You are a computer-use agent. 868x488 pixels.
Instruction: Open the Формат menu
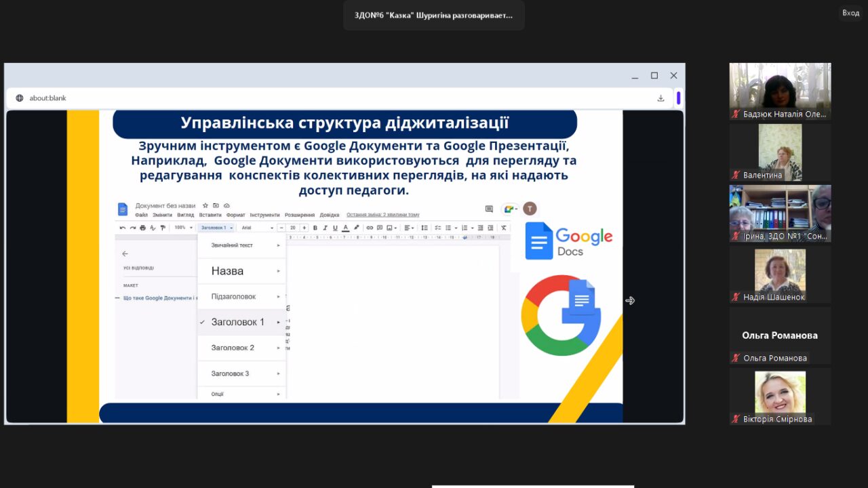(x=235, y=215)
